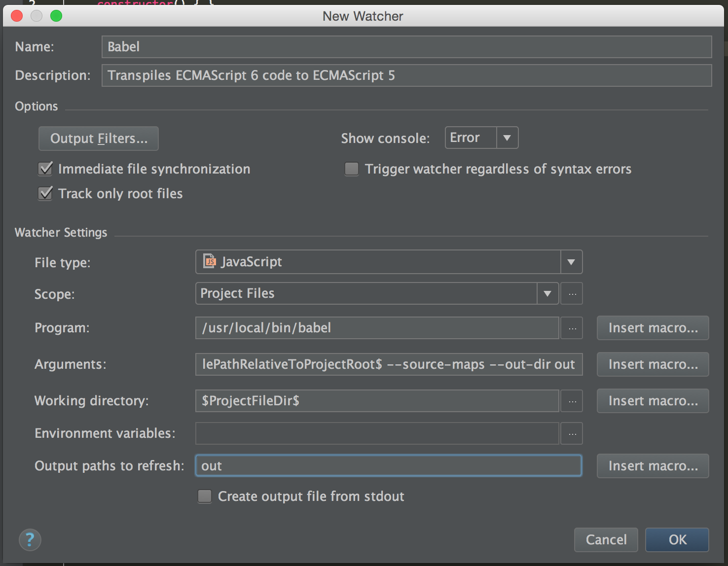Check Create output file from stdout
The width and height of the screenshot is (728, 566).
coord(205,496)
